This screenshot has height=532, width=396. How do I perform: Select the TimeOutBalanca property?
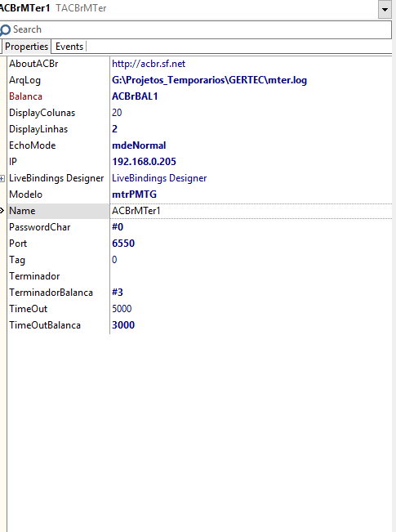[x=45, y=325]
